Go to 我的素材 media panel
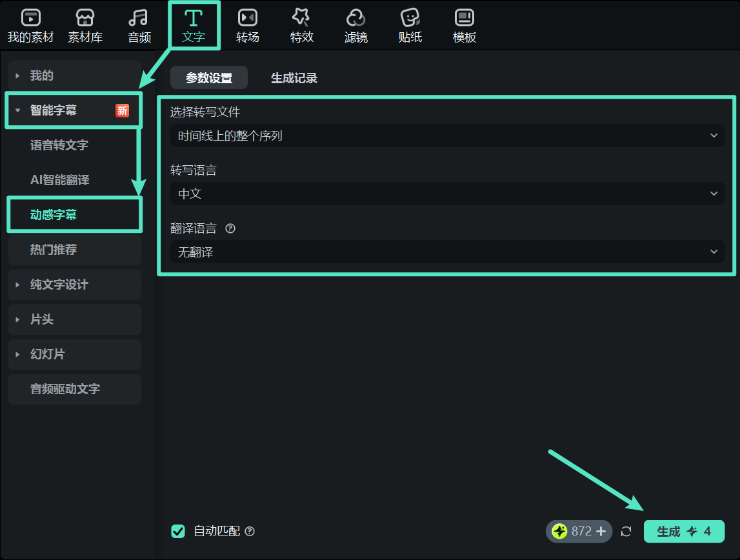The image size is (740, 560). 30,25
